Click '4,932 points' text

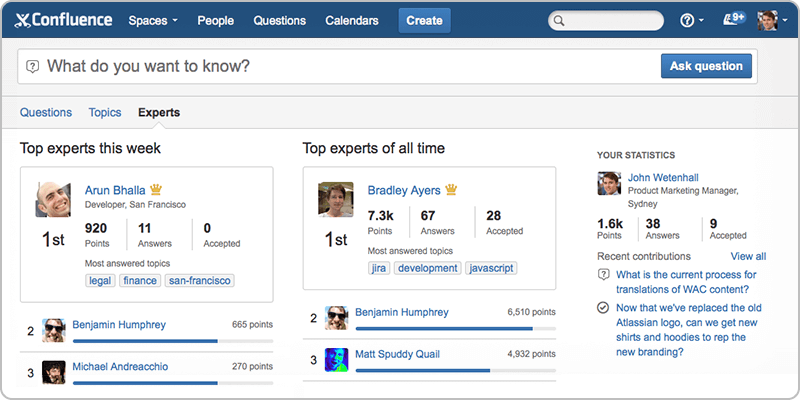pyautogui.click(x=532, y=354)
